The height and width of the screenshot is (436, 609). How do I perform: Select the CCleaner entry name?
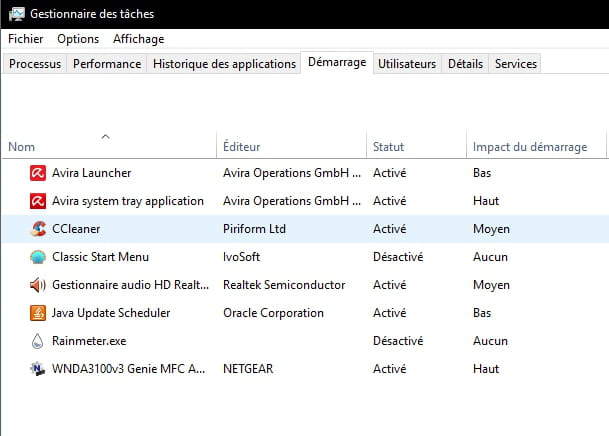76,229
